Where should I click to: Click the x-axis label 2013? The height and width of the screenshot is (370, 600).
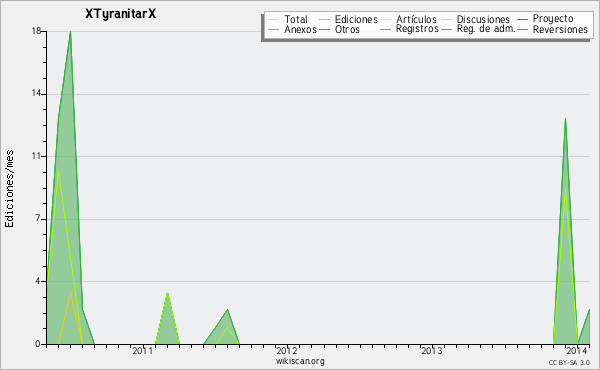tap(432, 351)
